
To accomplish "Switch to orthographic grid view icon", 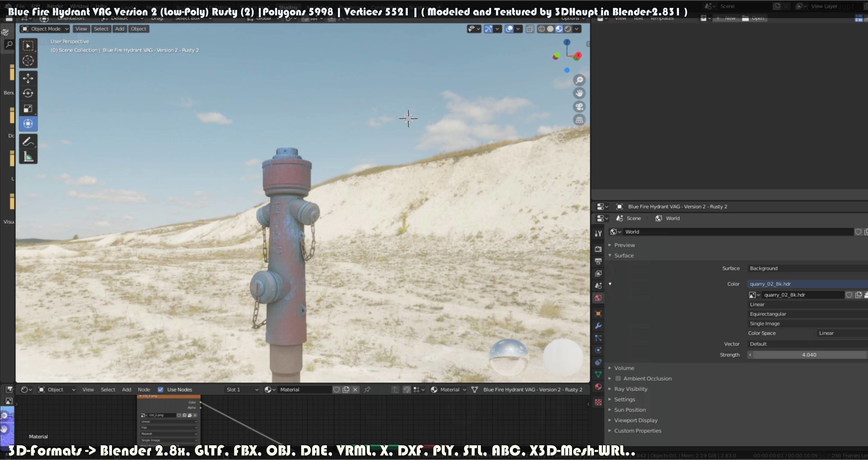I will coord(579,120).
